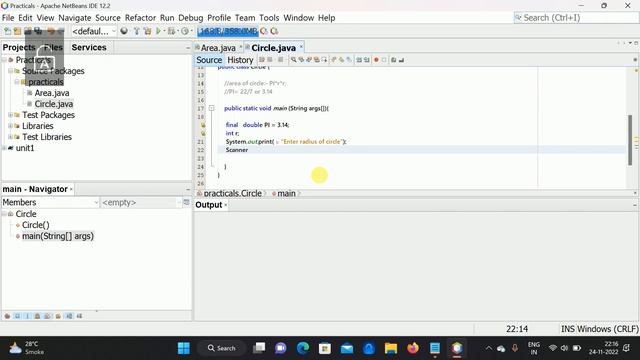Viewport: 640px width, 360px height.
Task: Switch to the Services tab
Action: pyautogui.click(x=89, y=47)
